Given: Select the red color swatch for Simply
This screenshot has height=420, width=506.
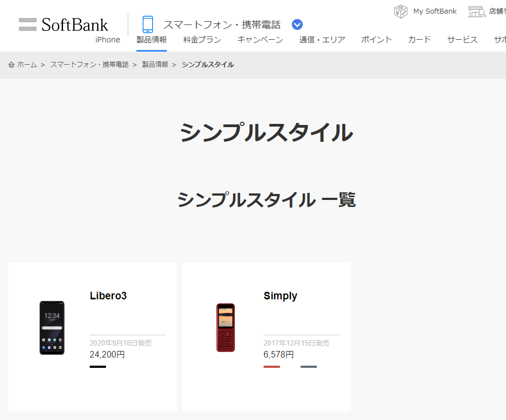Looking at the screenshot, I should (272, 367).
